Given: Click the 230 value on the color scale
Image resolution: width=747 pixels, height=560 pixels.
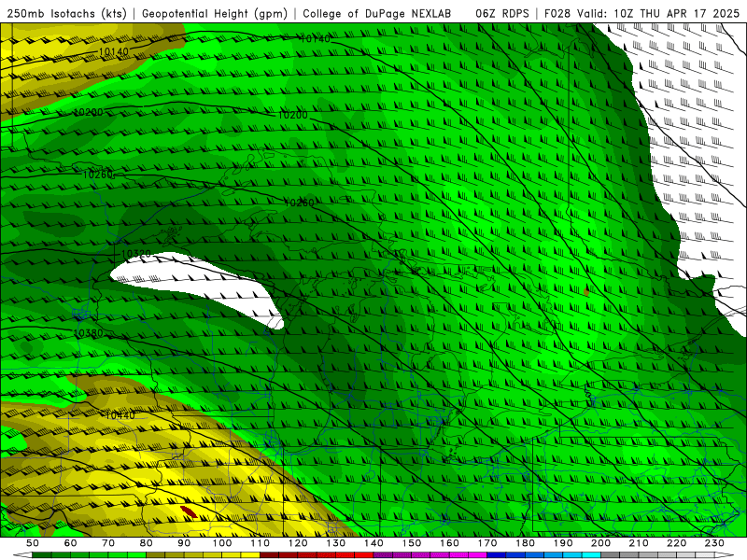Looking at the screenshot, I should click(715, 543).
